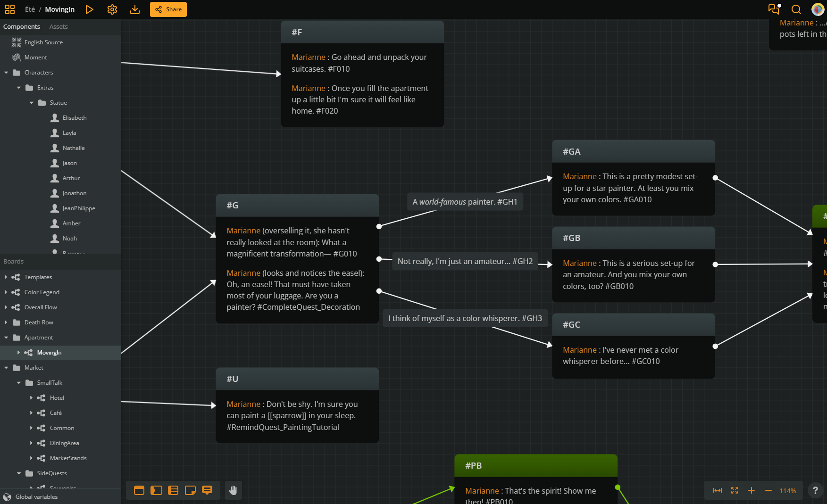The height and width of the screenshot is (504, 827).
Task: Zoom in with the plus icon
Action: pyautogui.click(x=752, y=490)
